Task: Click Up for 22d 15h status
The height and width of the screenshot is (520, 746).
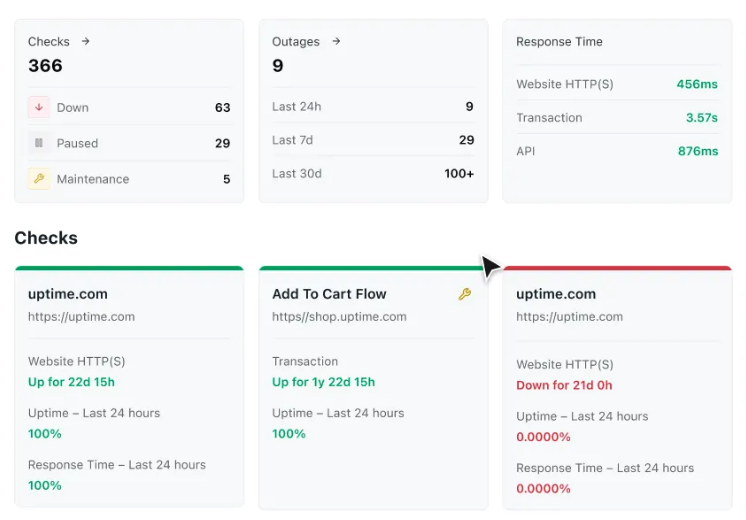Action: pos(71,382)
